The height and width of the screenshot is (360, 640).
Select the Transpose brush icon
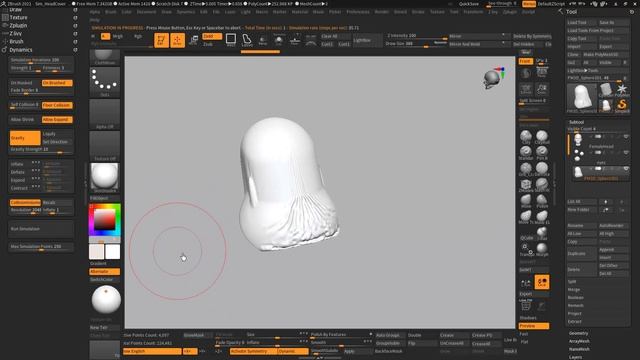(x=526, y=249)
